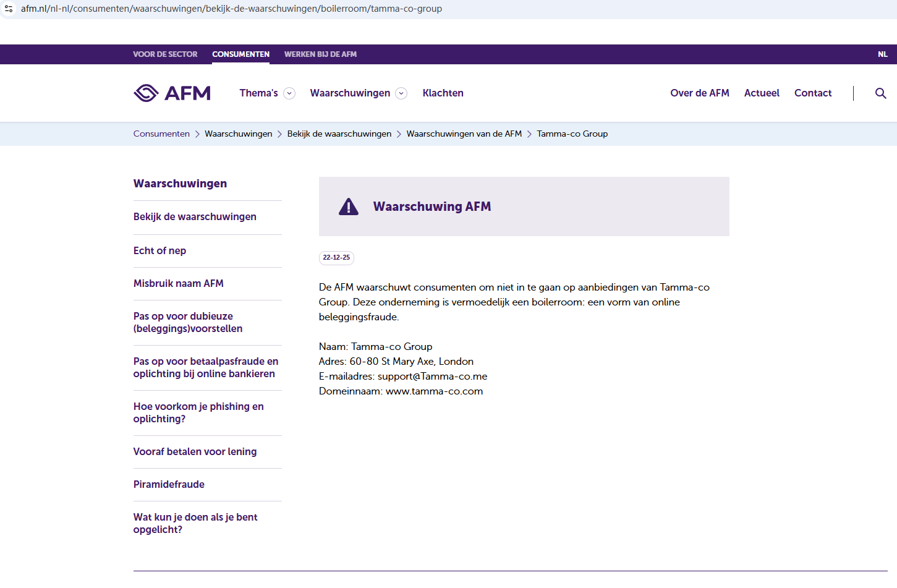This screenshot has height=588, width=897.
Task: Expand the Thema's dropdown chevron
Action: pyautogui.click(x=289, y=93)
